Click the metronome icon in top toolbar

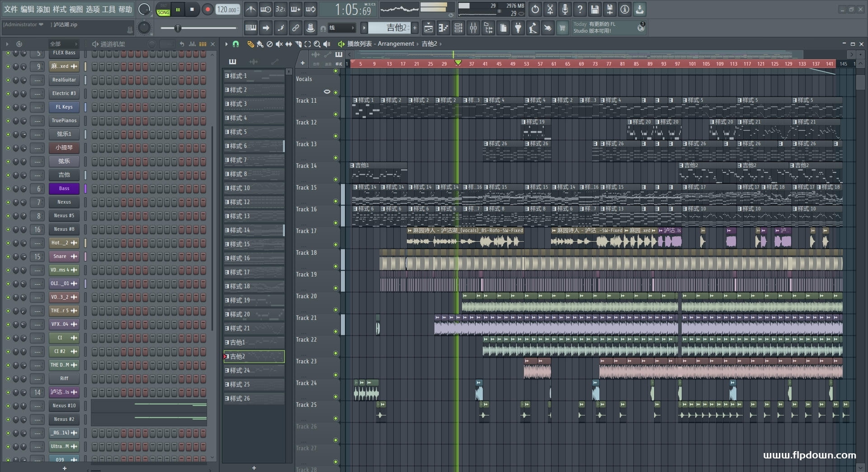250,9
